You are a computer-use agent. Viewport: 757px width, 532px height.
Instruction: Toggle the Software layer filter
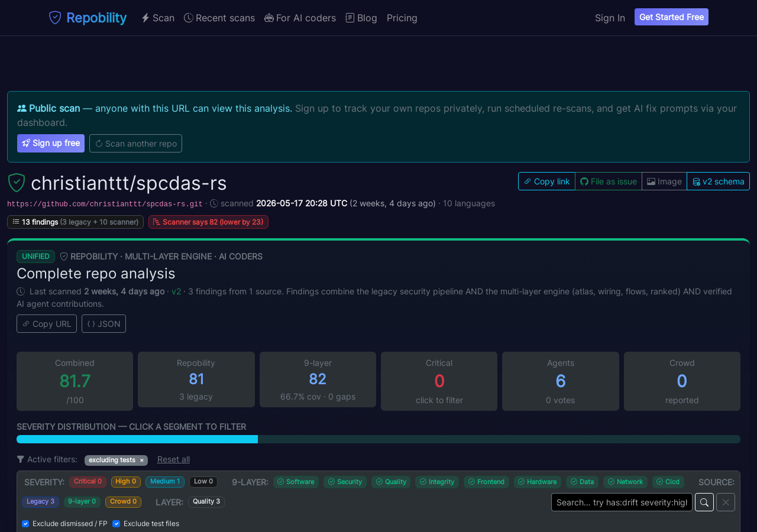296,482
